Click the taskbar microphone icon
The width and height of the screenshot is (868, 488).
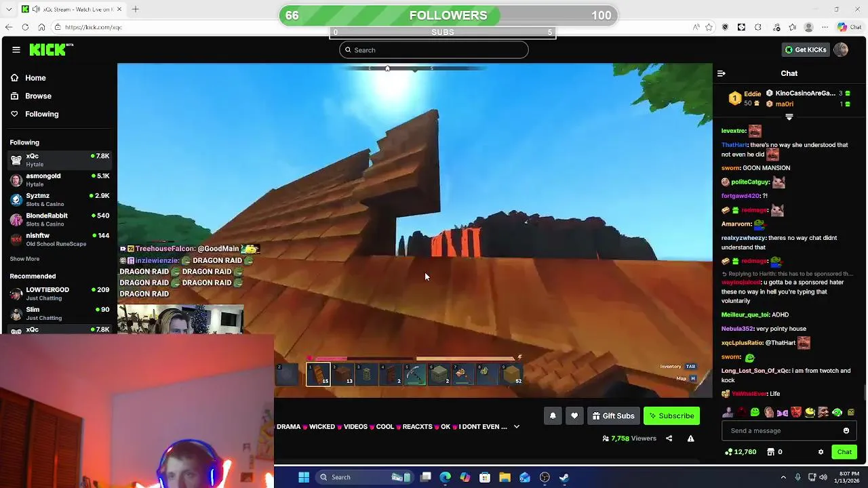[797, 477]
